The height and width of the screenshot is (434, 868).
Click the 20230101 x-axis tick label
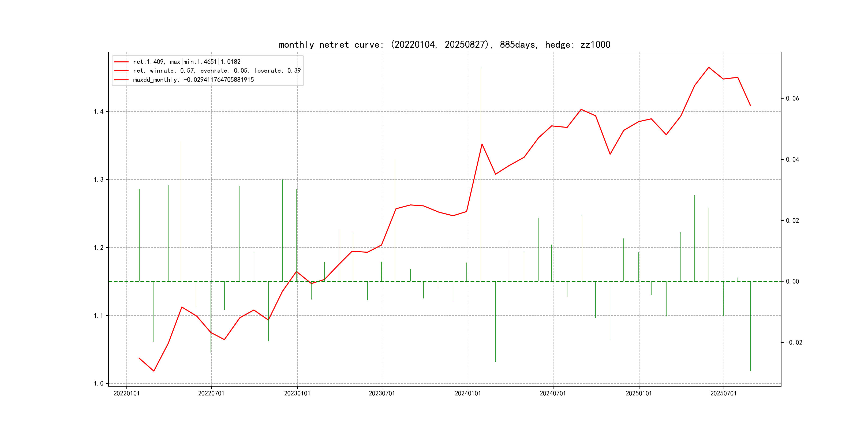[x=297, y=394]
